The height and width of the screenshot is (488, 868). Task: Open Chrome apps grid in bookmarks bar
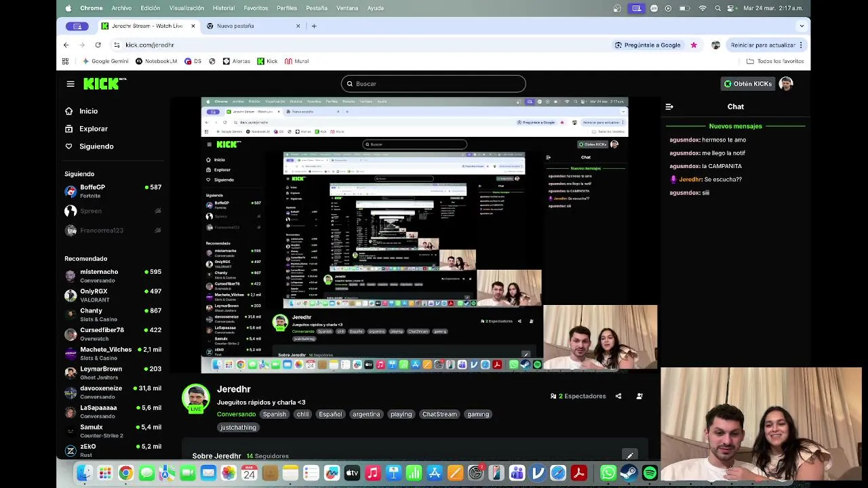[x=65, y=61]
